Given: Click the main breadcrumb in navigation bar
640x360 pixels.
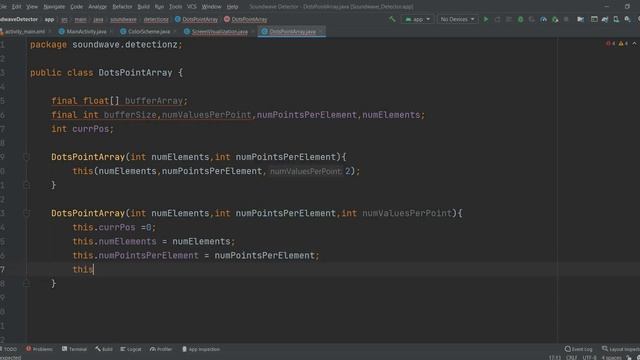Looking at the screenshot, I should (x=80, y=19).
